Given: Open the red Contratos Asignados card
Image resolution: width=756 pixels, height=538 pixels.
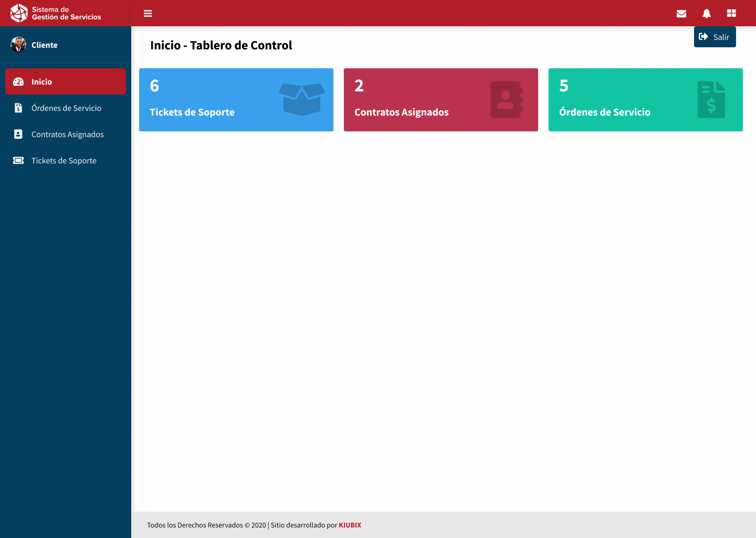Looking at the screenshot, I should click(x=441, y=100).
